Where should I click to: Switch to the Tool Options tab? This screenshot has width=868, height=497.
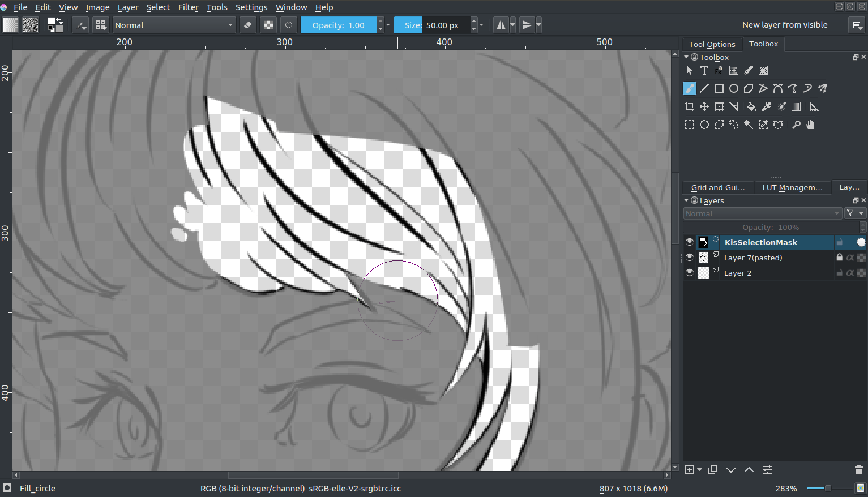coord(712,44)
